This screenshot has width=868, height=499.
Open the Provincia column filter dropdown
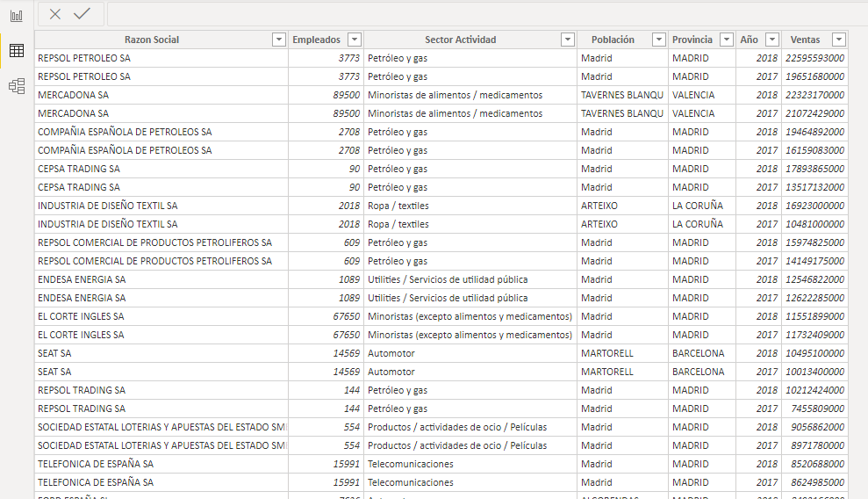727,40
